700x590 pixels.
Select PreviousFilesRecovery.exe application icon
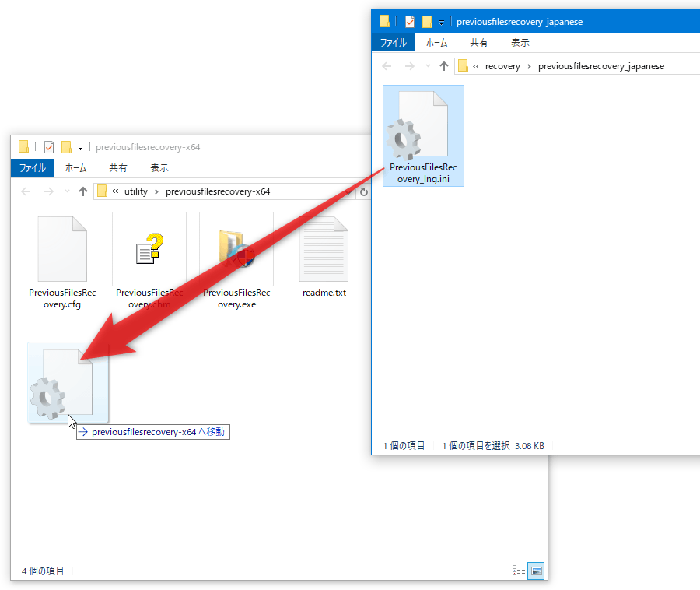pos(236,249)
